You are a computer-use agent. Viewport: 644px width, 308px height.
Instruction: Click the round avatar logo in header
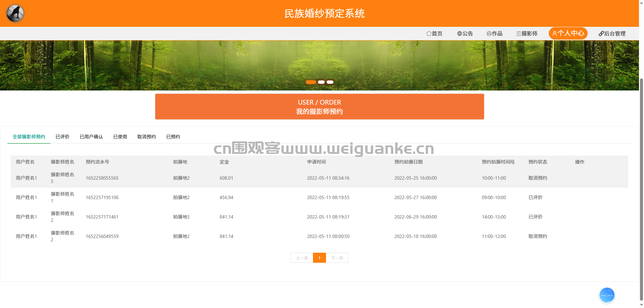click(x=15, y=13)
